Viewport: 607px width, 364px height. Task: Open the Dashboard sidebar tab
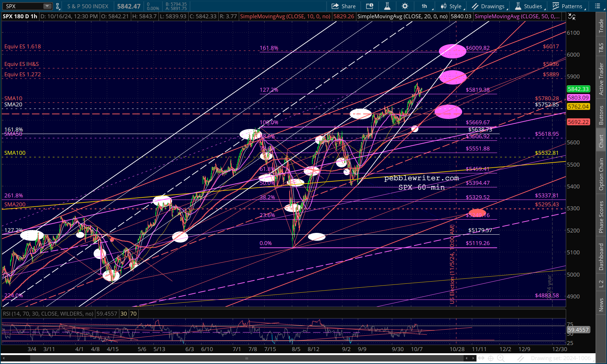click(601, 257)
